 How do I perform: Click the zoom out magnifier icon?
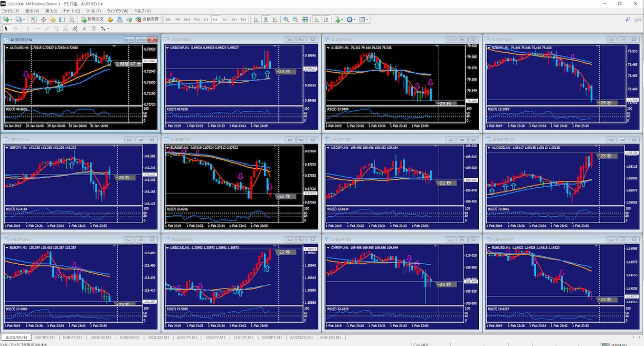[x=296, y=20]
